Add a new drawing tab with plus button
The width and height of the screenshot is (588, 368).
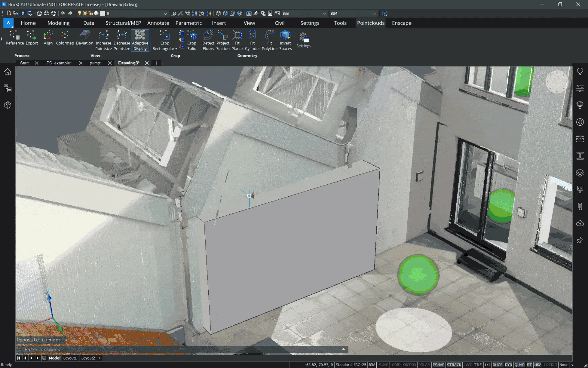157,63
